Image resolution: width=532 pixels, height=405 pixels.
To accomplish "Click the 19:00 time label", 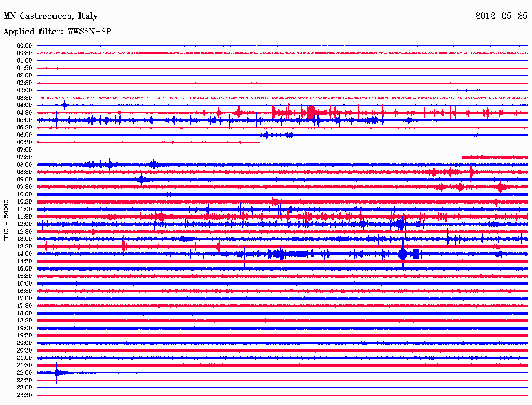I will click(x=24, y=328).
